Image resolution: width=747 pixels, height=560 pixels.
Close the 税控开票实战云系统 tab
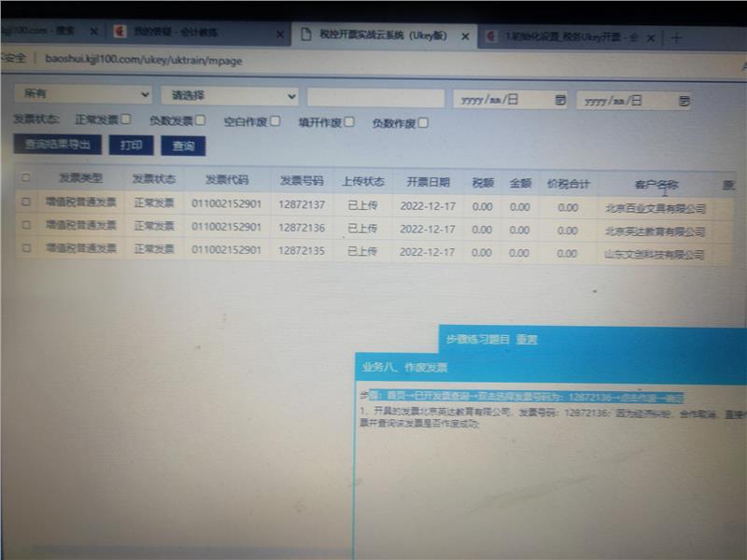click(465, 35)
